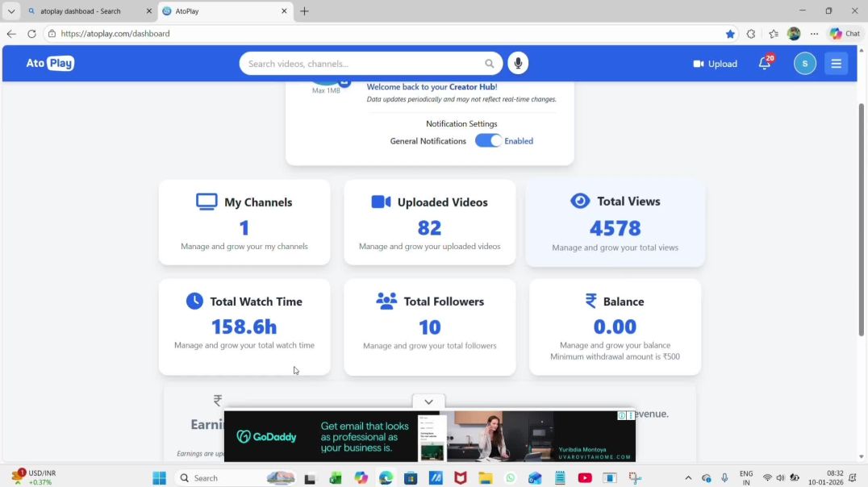Viewport: 868px width, 487px height.
Task: Click the AtoPlay logo
Action: click(x=49, y=63)
